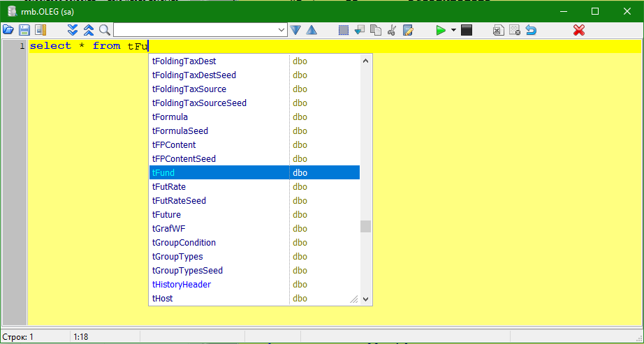644x344 pixels.
Task: Click in the search text input field
Action: coord(196,30)
